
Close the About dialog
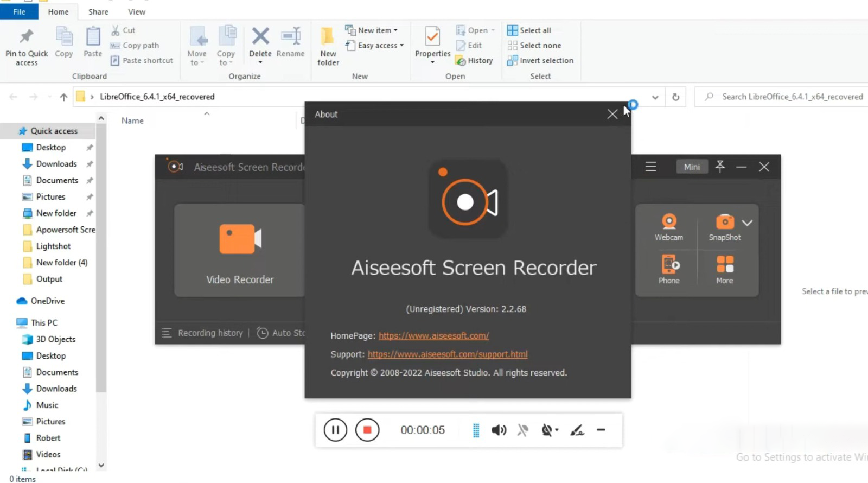pos(612,114)
